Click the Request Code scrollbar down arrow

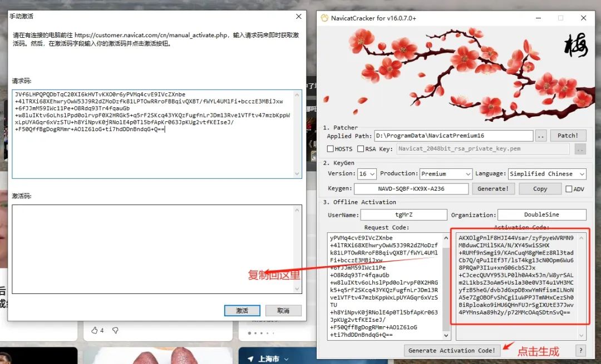click(446, 335)
